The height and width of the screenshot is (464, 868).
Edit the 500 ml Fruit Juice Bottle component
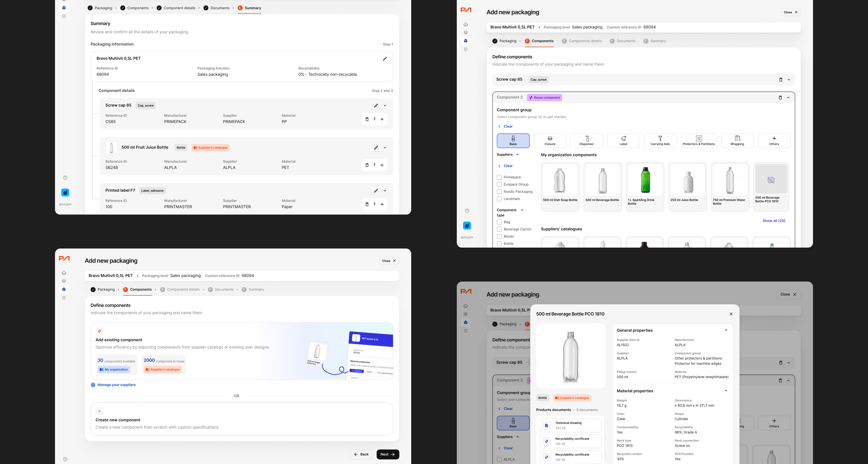coord(376,148)
